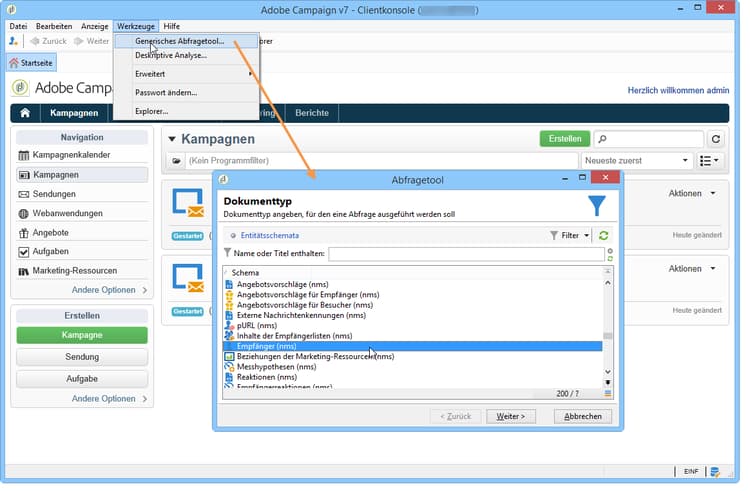Screen dimensions: 750x491
Task: Click the home icon in navigation bar
Action: coord(25,113)
